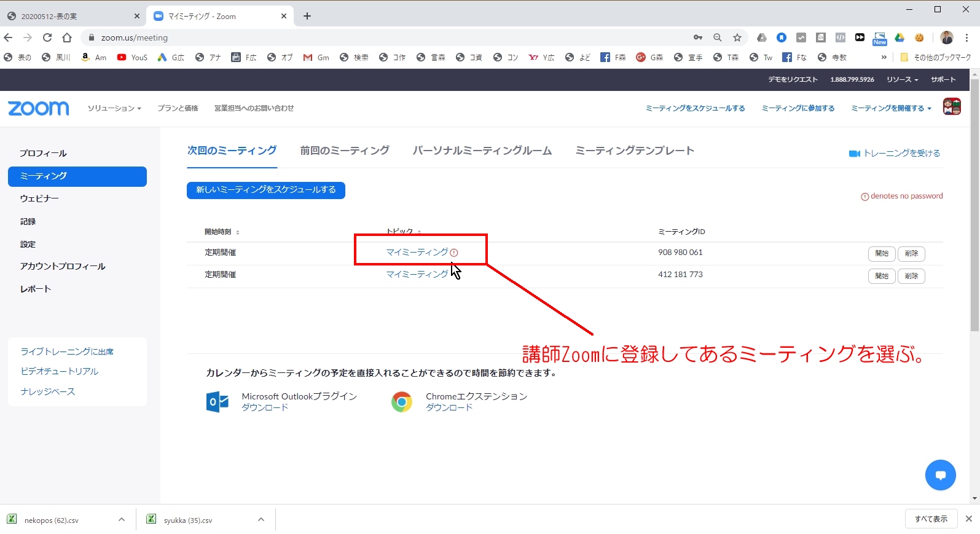Open the blue chat help bubble

click(x=940, y=475)
